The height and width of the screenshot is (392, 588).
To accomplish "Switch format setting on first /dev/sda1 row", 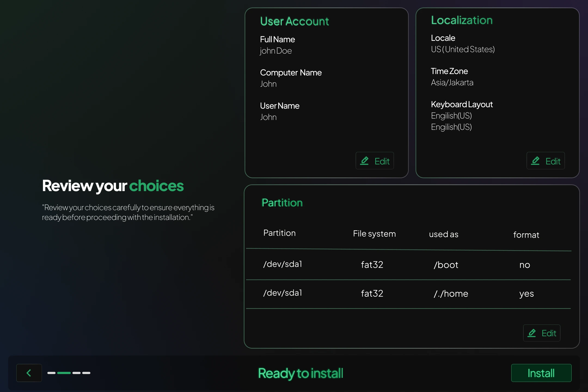I will (524, 265).
